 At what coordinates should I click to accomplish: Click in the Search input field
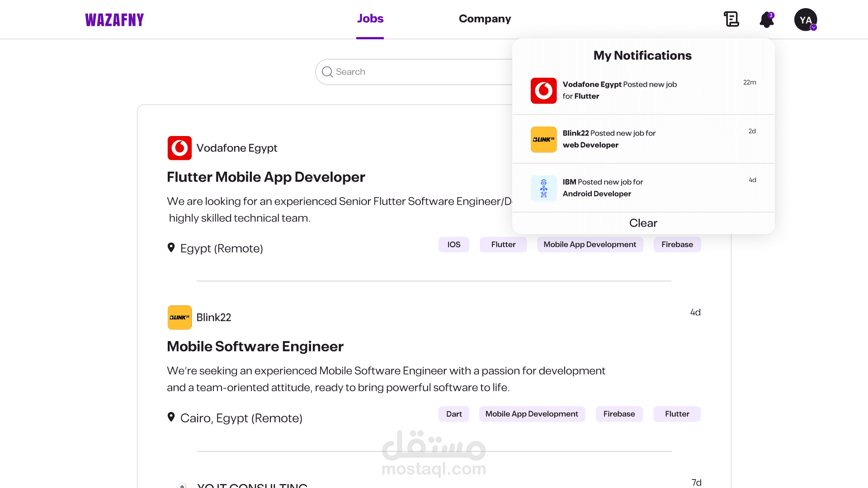tap(416, 72)
